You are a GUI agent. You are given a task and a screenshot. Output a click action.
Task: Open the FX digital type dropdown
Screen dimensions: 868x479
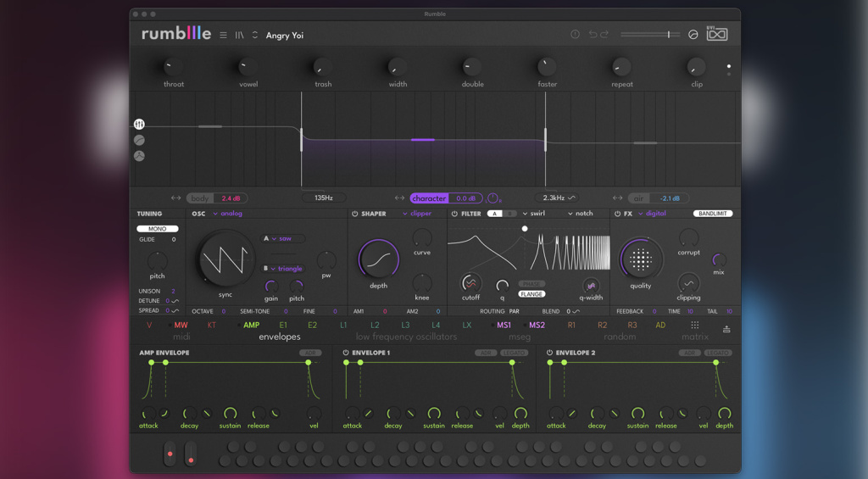652,214
